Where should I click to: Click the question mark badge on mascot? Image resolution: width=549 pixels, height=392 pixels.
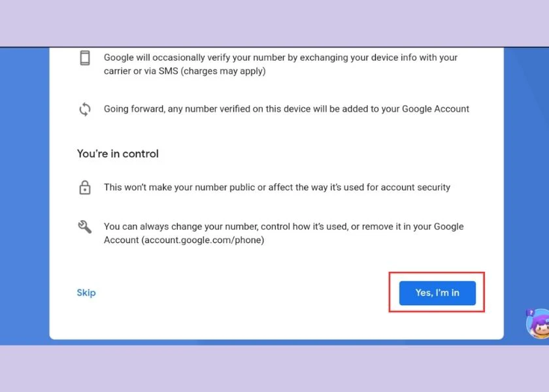click(x=531, y=312)
